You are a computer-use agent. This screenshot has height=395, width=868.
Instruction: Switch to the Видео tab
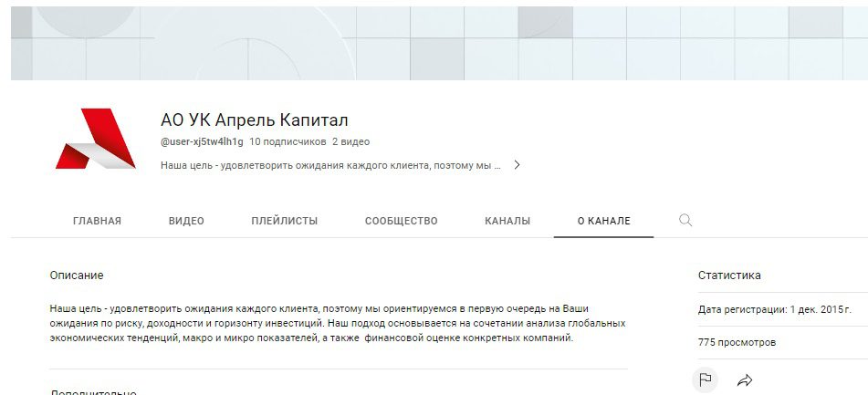pos(186,221)
